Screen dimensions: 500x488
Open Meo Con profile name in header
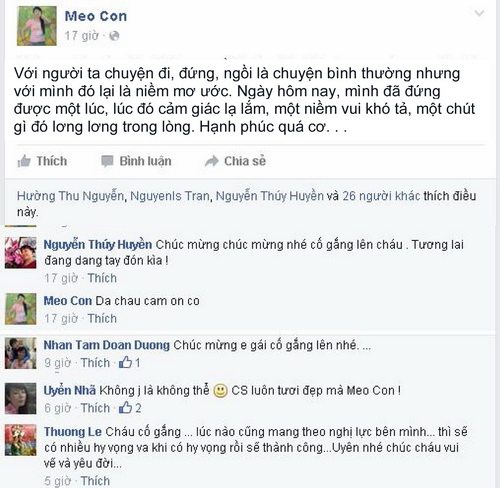96,16
